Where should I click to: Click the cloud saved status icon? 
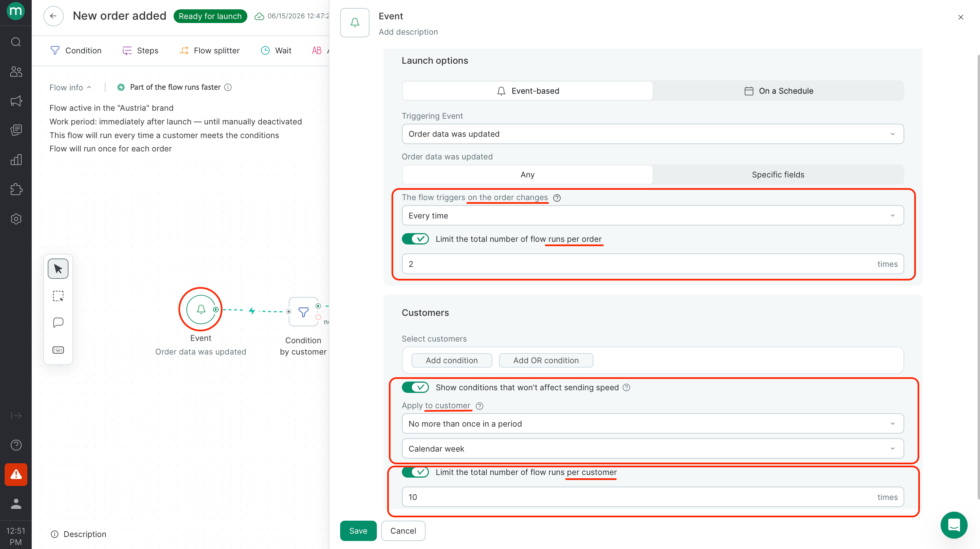259,16
